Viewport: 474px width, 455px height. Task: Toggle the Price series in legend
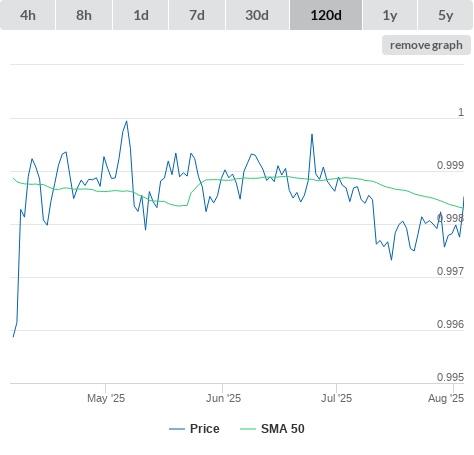coord(205,429)
